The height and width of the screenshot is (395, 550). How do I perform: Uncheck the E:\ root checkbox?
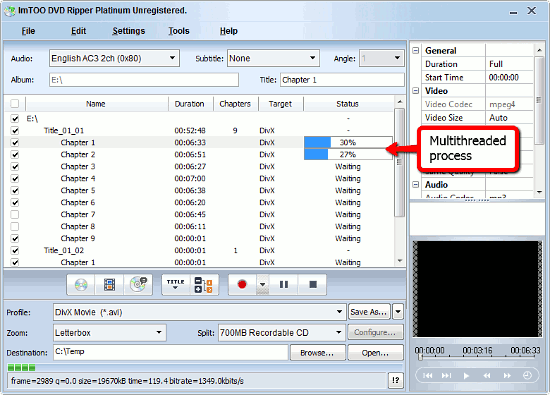tap(15, 119)
